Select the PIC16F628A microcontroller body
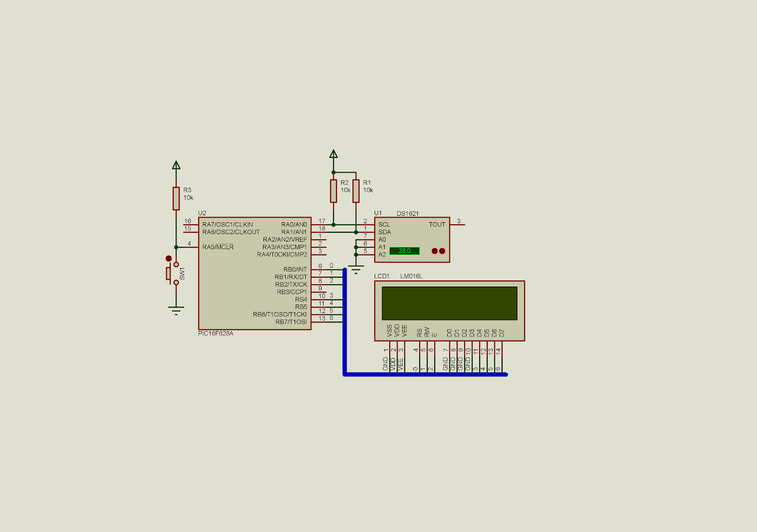Image resolution: width=757 pixels, height=532 pixels. pos(255,273)
